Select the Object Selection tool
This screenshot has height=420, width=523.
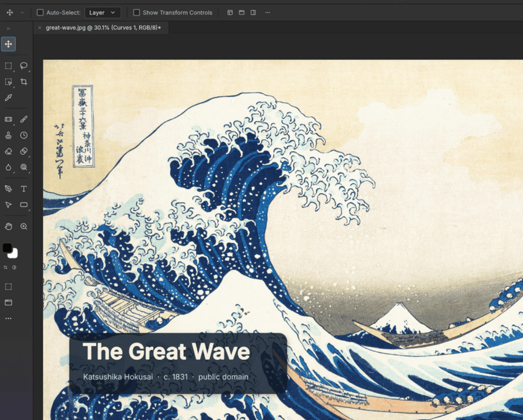pos(8,82)
